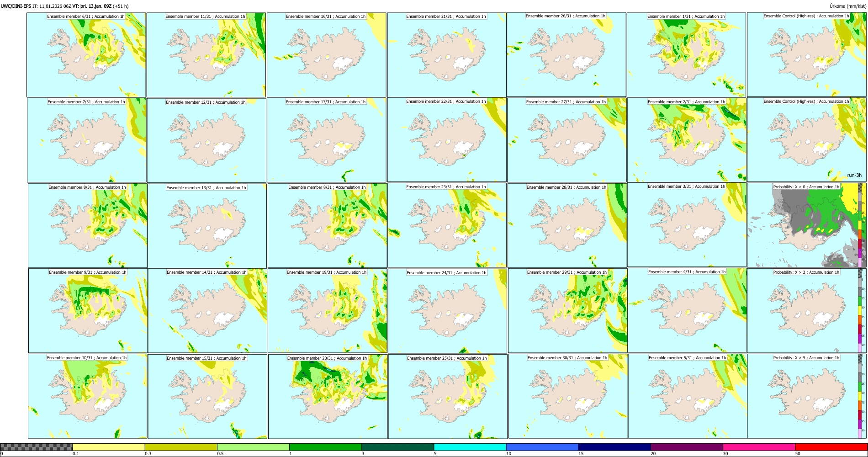Click the initial time "11.01.2026 06Z" text
Viewport: 868px width, 457px height.
55,6
